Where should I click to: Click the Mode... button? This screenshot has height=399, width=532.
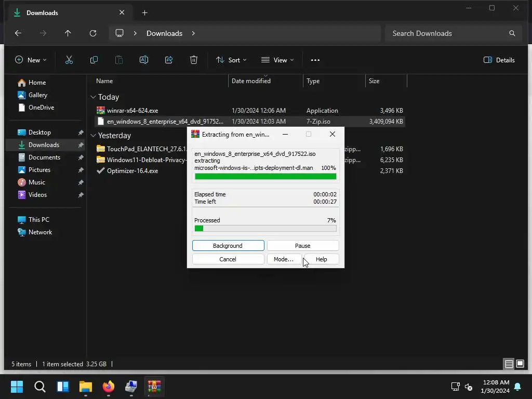tap(284, 259)
